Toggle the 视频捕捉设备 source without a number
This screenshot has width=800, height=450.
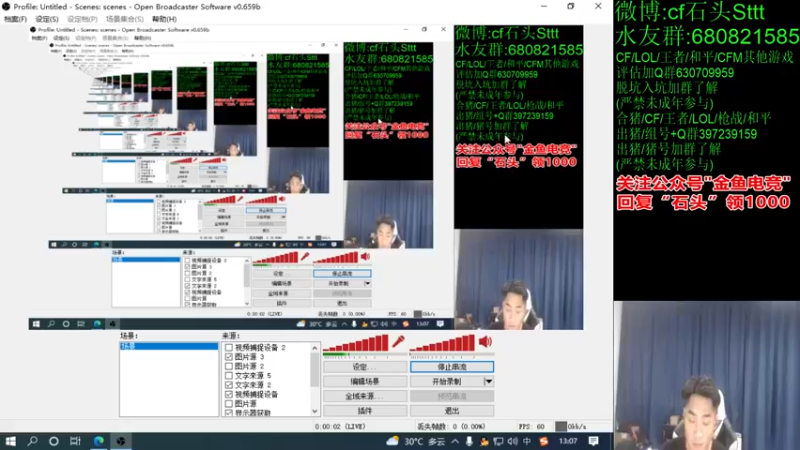tap(229, 394)
